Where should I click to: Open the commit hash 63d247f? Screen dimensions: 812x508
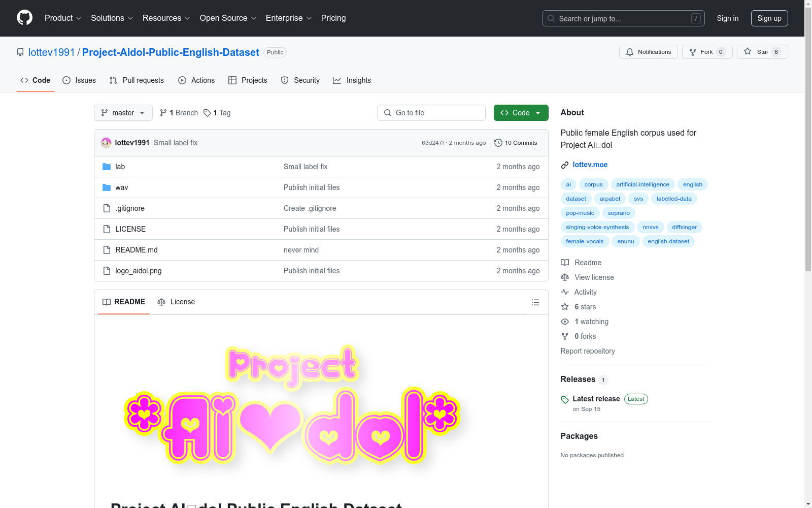[x=433, y=143]
